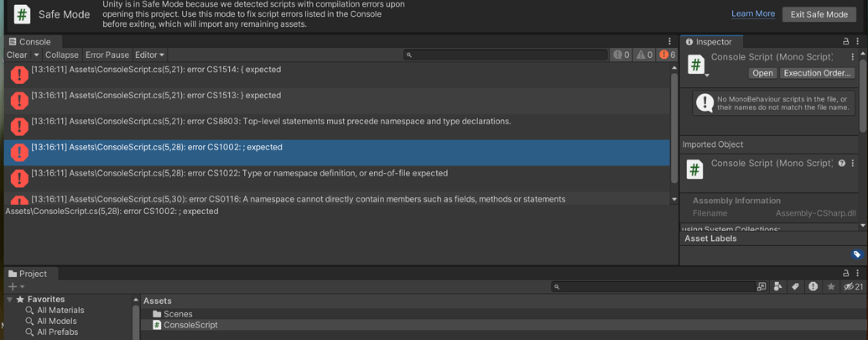868x340 pixels.
Task: Toggle hidden packages visibility showing 21
Action: coord(853,286)
